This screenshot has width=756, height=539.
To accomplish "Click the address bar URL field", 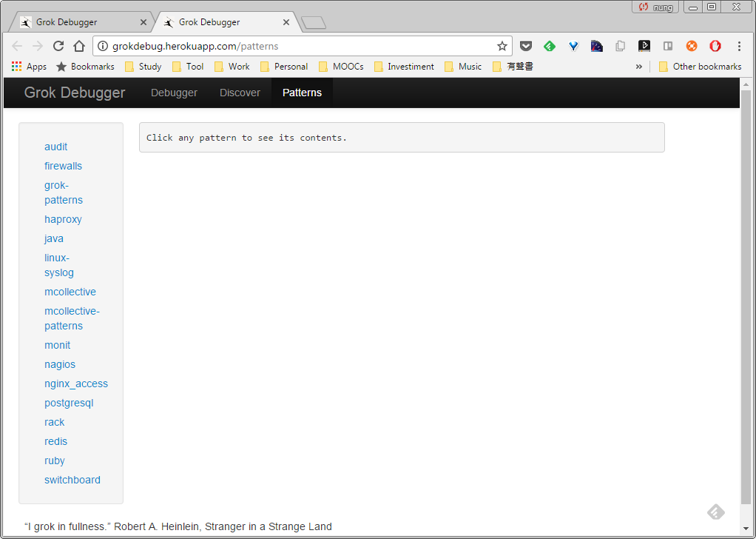I will tap(303, 47).
